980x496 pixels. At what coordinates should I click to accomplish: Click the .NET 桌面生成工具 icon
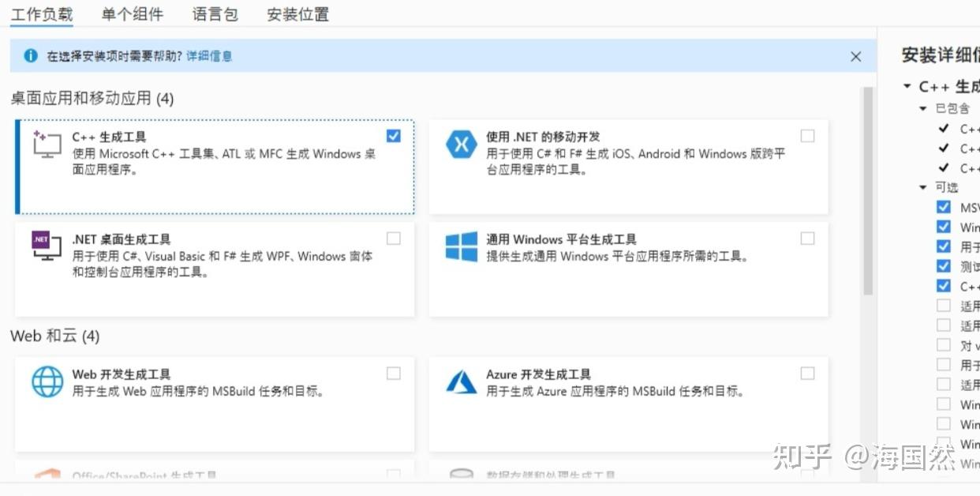47,246
